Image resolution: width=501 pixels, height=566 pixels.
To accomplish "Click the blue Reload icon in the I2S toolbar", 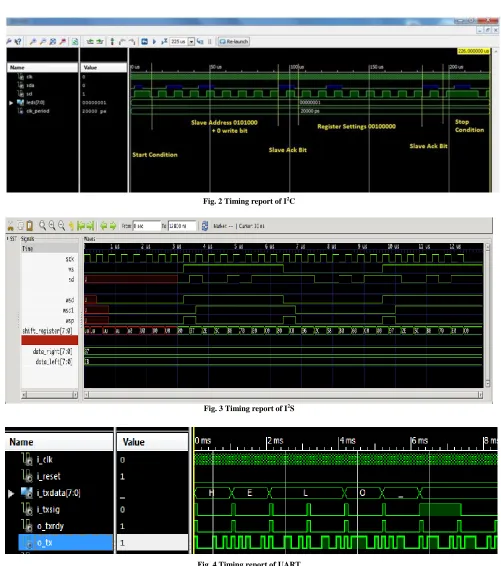I will [x=205, y=226].
